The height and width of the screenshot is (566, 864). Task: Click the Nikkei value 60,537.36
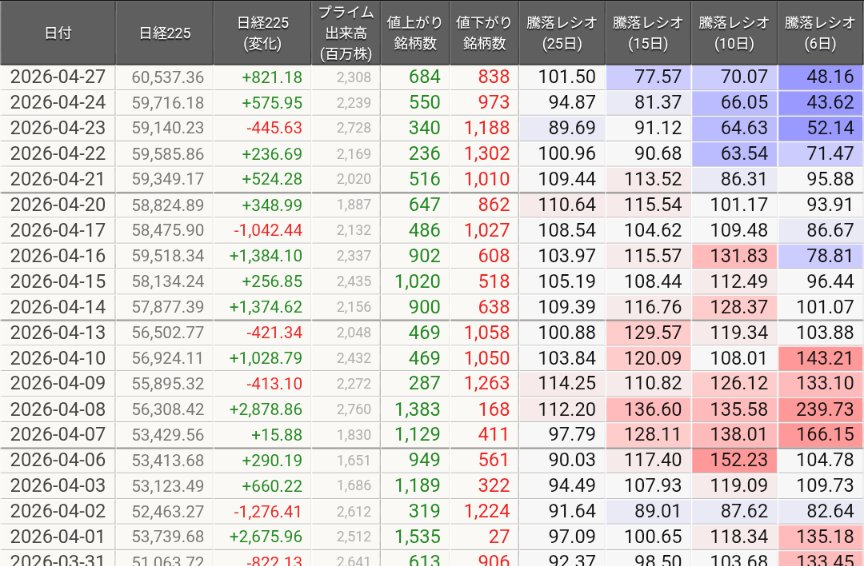coord(168,77)
